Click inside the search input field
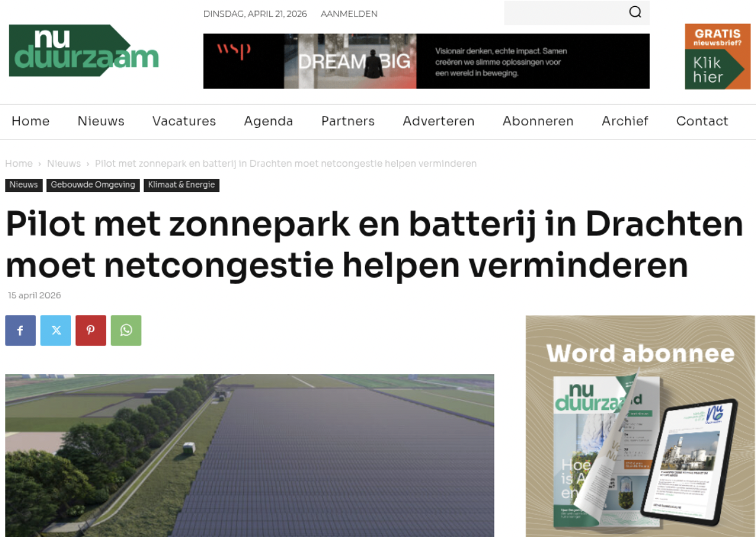756x537 pixels. point(562,13)
